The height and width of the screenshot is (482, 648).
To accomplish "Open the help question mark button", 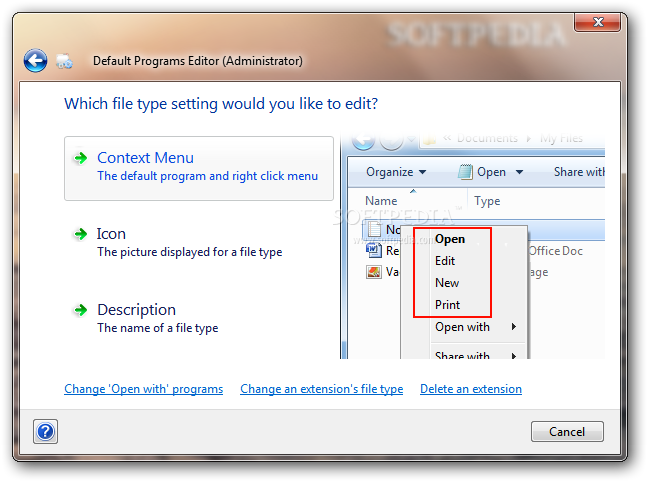I will point(45,432).
